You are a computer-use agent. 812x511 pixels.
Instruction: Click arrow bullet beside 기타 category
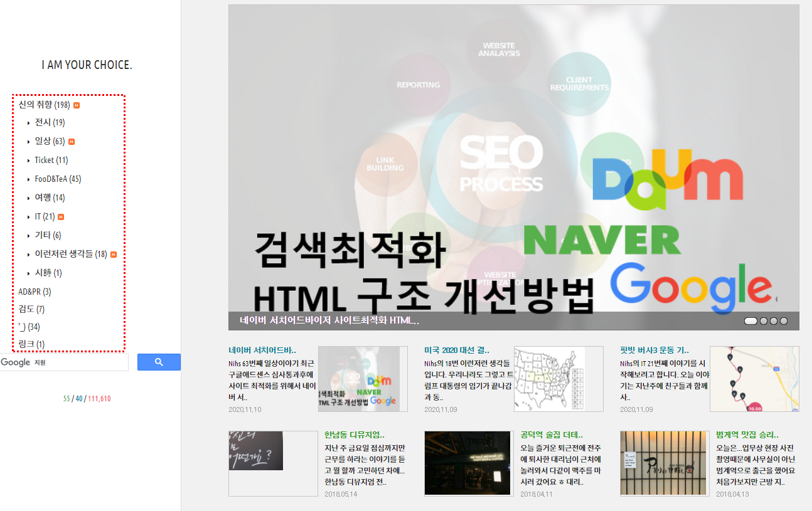(x=29, y=236)
